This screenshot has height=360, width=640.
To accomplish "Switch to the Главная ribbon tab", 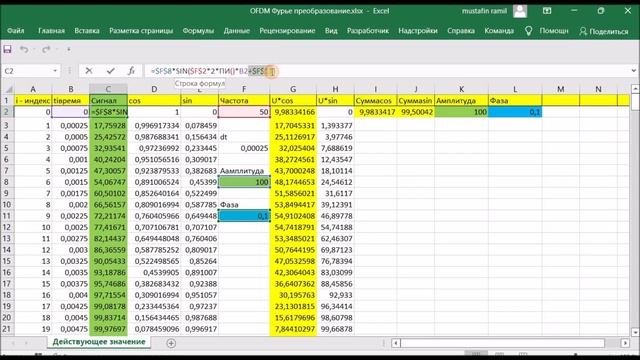I will tap(51, 31).
